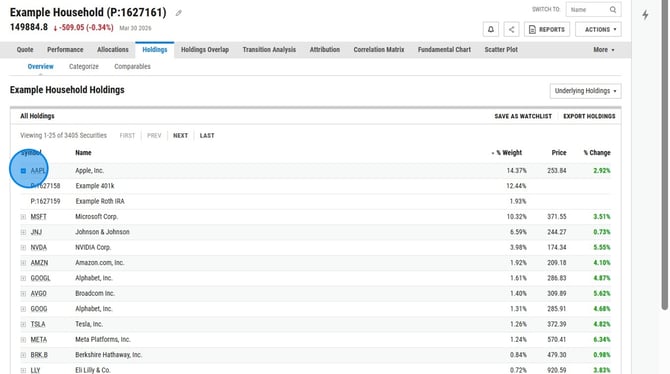
Task: Sort by the Name column header
Action: click(x=83, y=153)
